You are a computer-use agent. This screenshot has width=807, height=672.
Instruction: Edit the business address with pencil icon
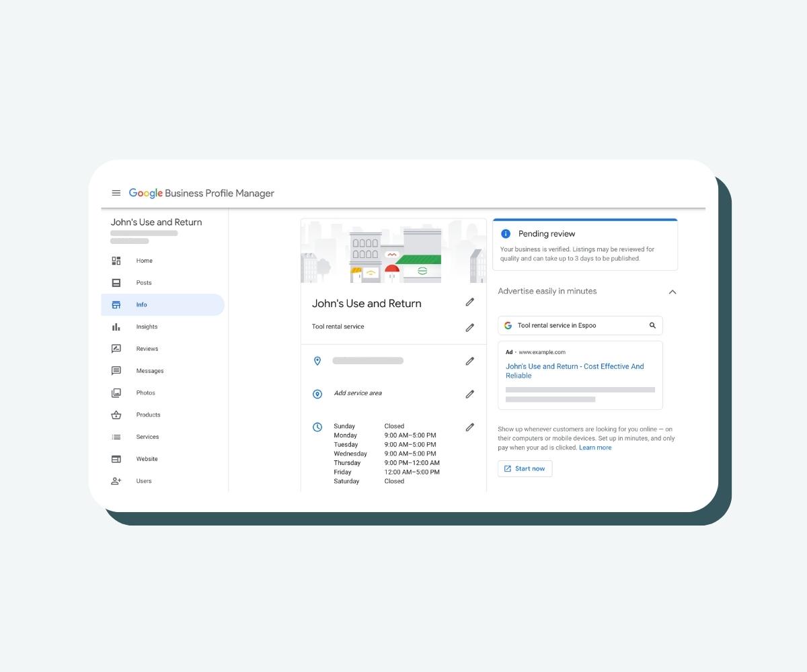coord(470,361)
